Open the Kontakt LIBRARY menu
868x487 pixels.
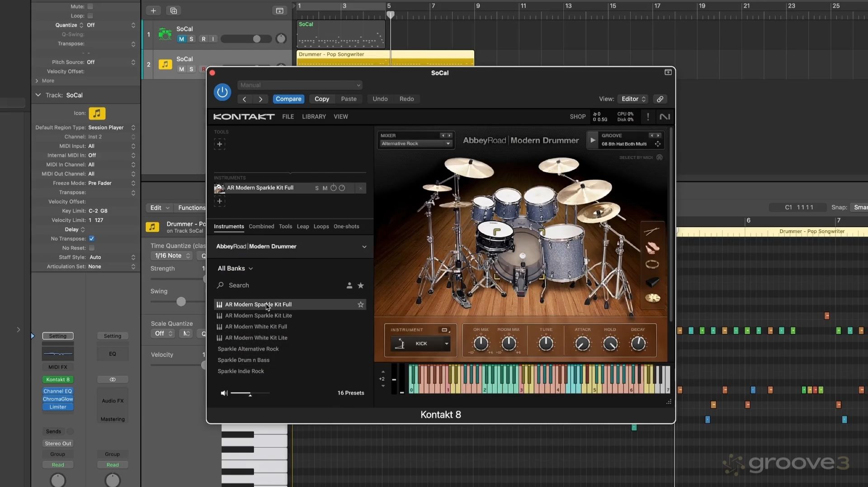point(314,117)
